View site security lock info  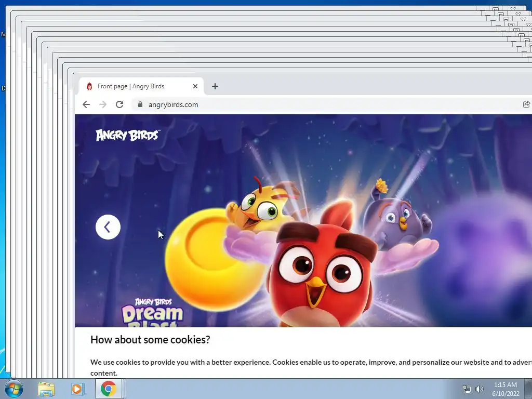[x=140, y=104]
